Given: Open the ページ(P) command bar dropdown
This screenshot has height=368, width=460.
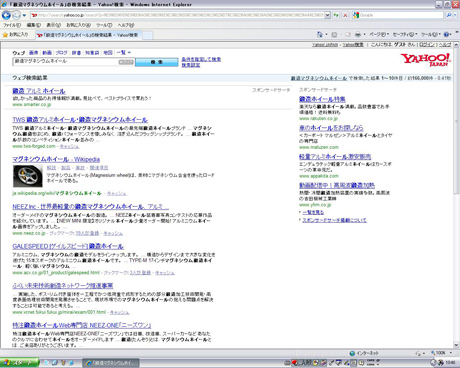Looking at the screenshot, I should [x=379, y=34].
